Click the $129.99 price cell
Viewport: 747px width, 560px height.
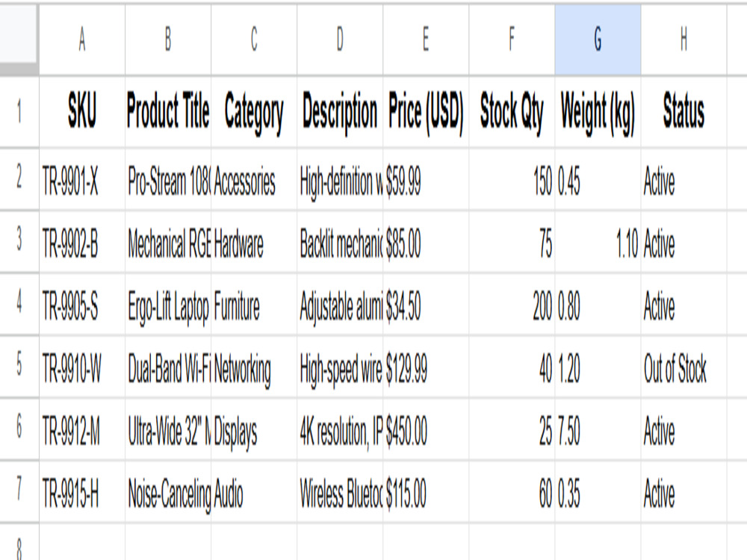click(x=426, y=367)
